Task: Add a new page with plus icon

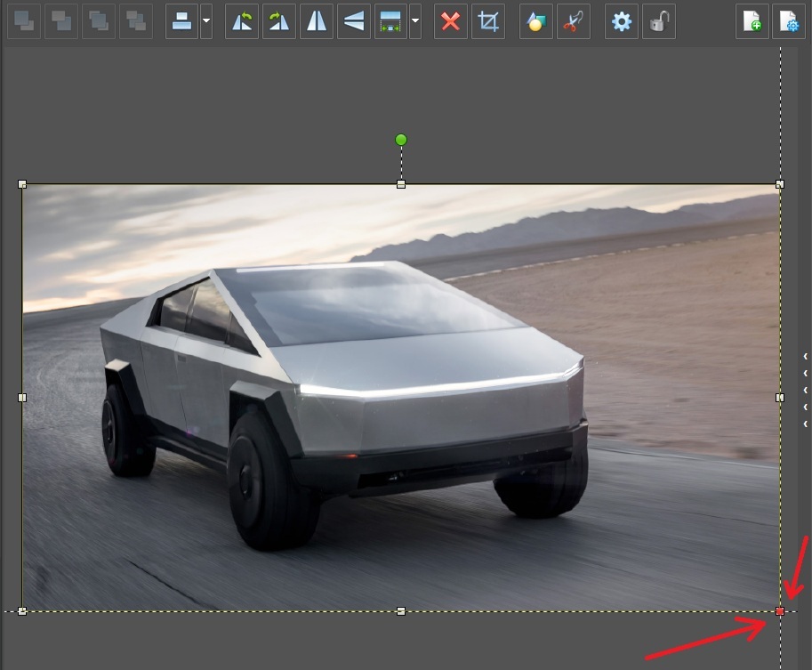Action: [752, 21]
